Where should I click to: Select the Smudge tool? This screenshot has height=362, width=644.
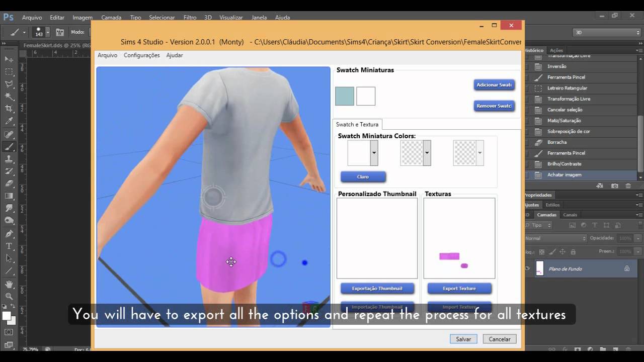(x=9, y=208)
